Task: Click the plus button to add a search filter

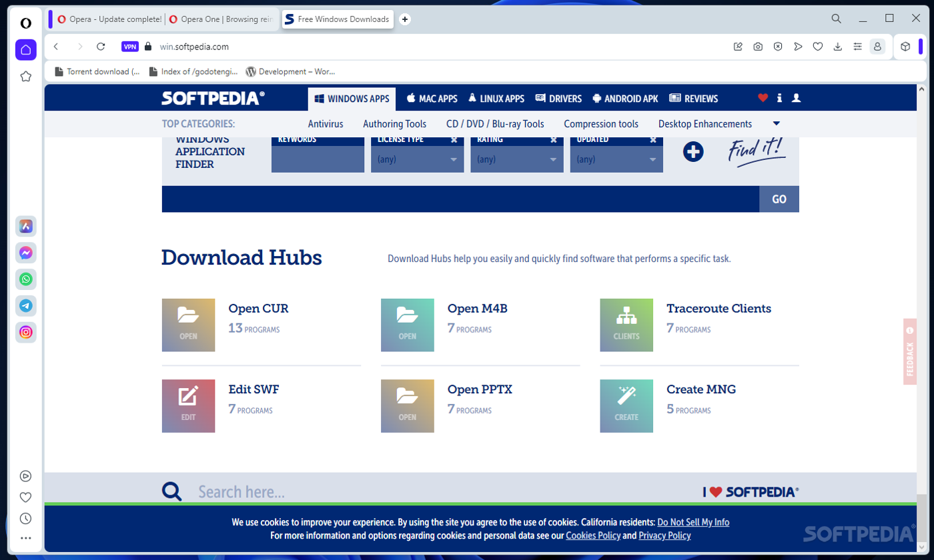Action: [693, 151]
